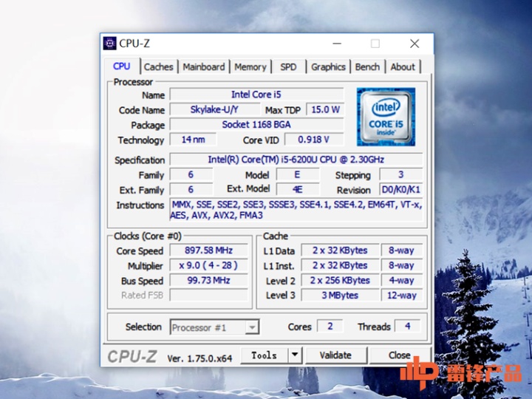Click the Level 3 12-way associativity value
This screenshot has width=532, height=399.
coord(402,295)
